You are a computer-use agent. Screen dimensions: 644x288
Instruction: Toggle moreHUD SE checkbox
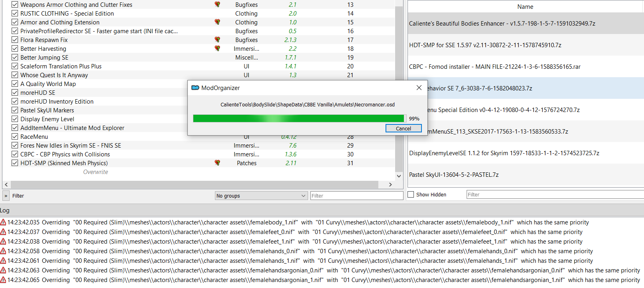15,92
